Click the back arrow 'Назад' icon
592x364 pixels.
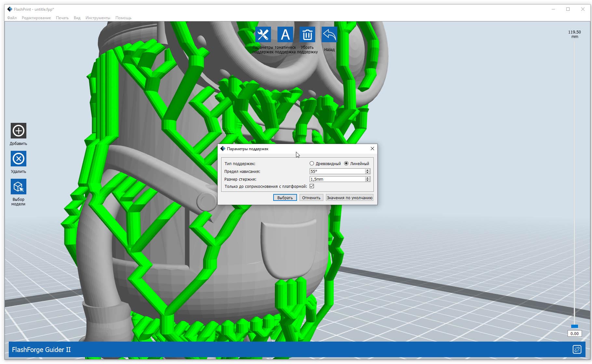coord(329,34)
